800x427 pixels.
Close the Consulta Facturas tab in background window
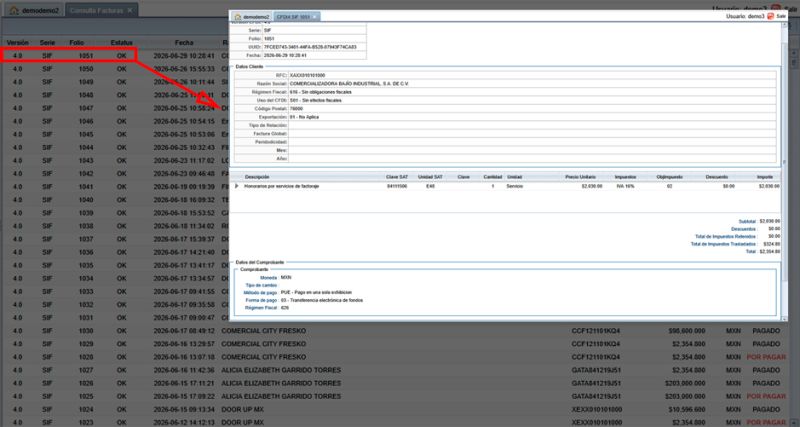coord(130,10)
